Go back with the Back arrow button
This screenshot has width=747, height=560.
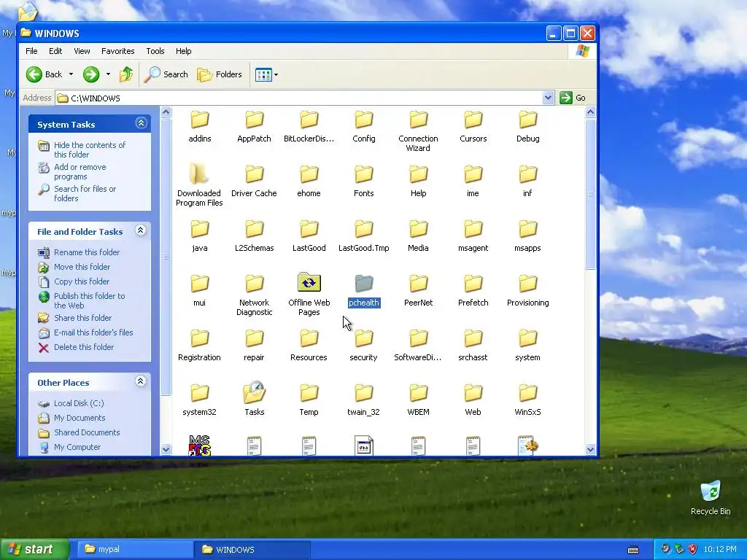(44, 74)
